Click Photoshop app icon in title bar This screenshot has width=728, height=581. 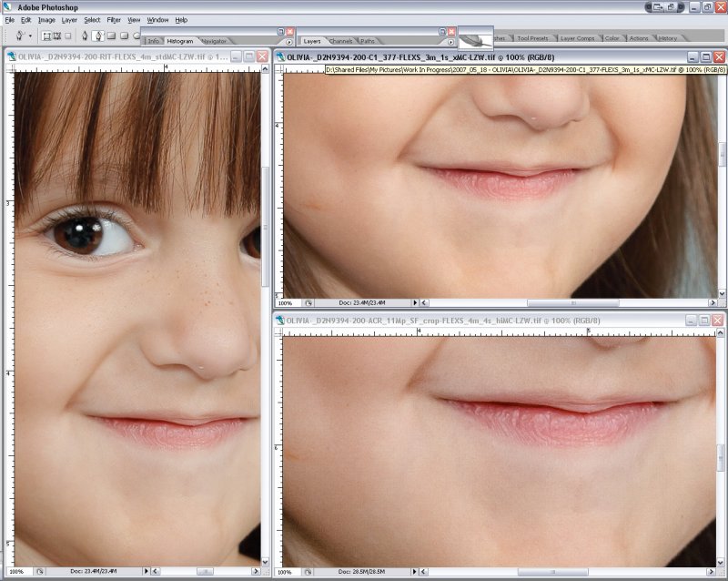[7, 6]
